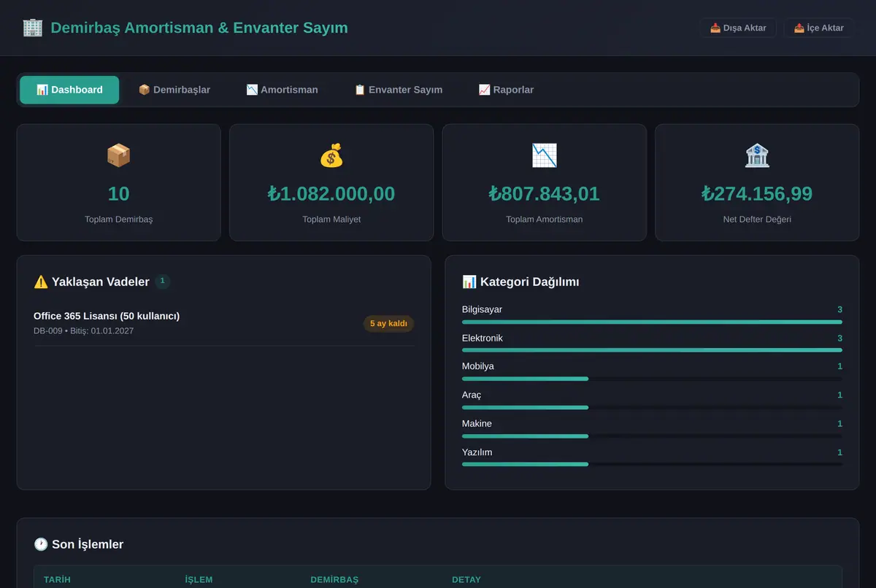Click the clock icon beside Son İşlemler
This screenshot has width=876, height=588.
click(41, 544)
